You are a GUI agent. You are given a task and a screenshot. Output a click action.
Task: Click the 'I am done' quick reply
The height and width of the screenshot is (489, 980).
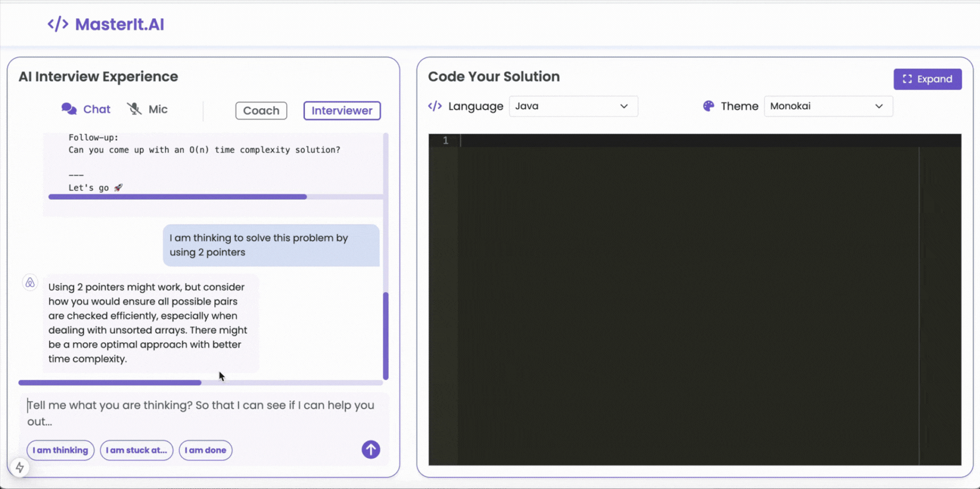[x=205, y=450]
